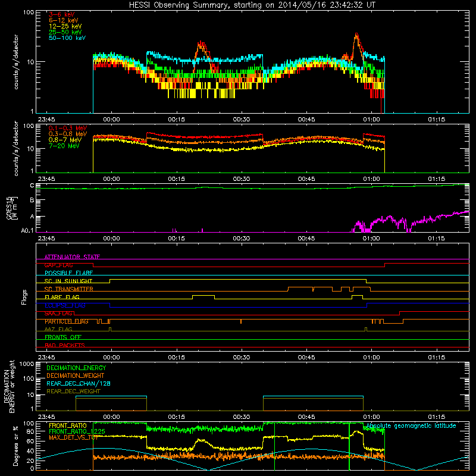Select the AAZ_FLAG label
Image resolution: width=476 pixels, height=476 pixels.
point(58,330)
